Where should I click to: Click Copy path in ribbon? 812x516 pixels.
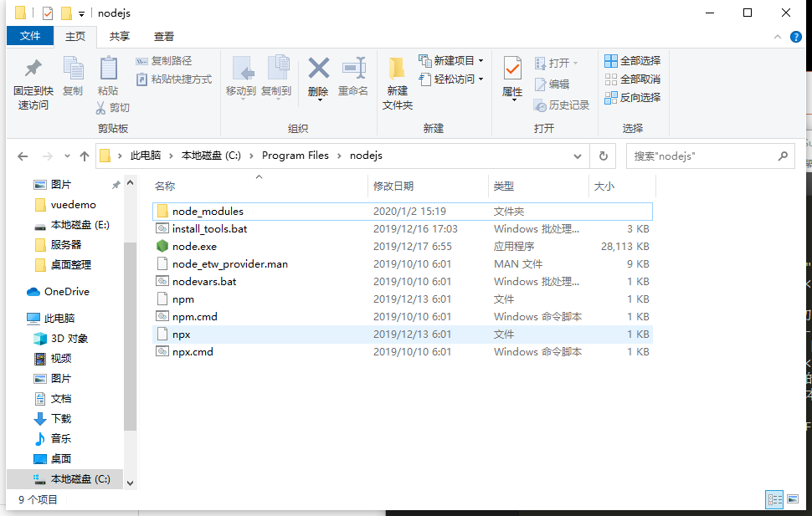point(163,61)
